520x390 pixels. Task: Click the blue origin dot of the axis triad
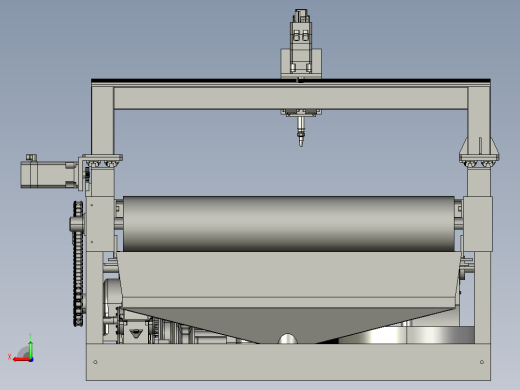pyautogui.click(x=31, y=360)
